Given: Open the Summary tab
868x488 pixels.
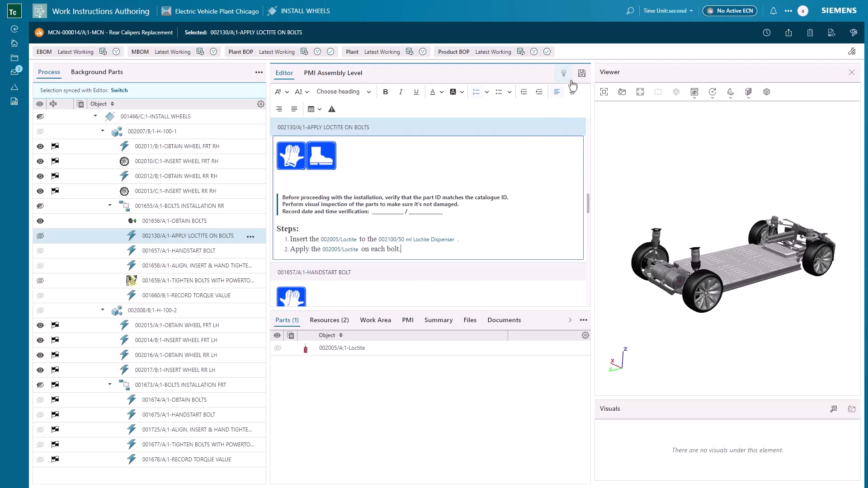Looking at the screenshot, I should point(438,320).
